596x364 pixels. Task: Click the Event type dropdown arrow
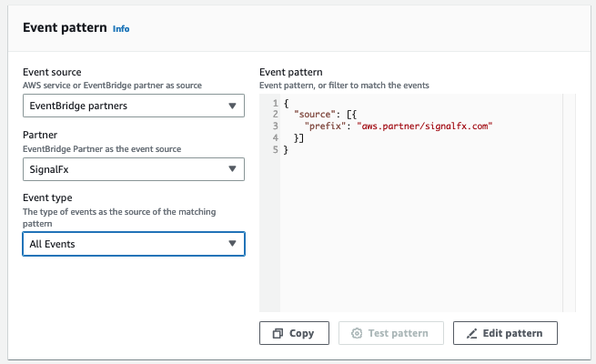click(232, 244)
